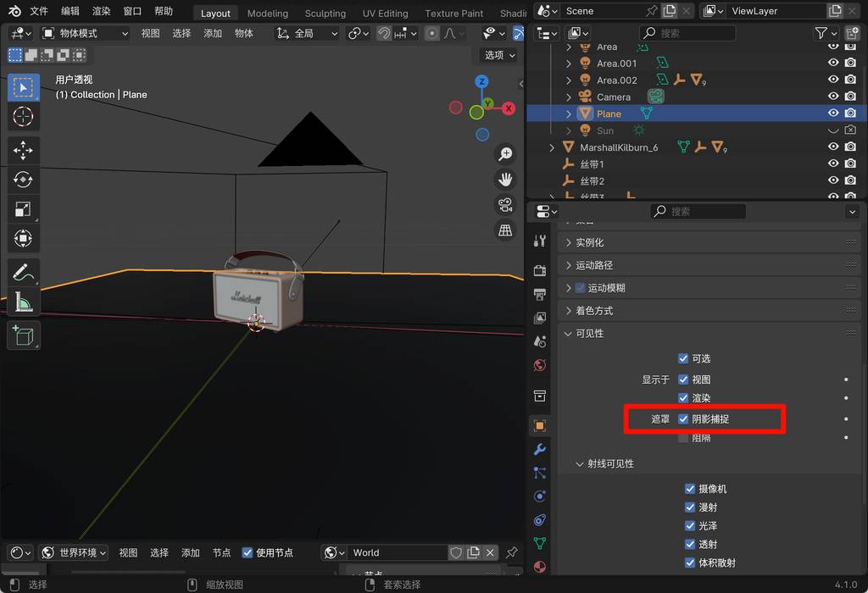This screenshot has width=868, height=593.
Task: Click the 选项 button in viewport
Action: [499, 55]
